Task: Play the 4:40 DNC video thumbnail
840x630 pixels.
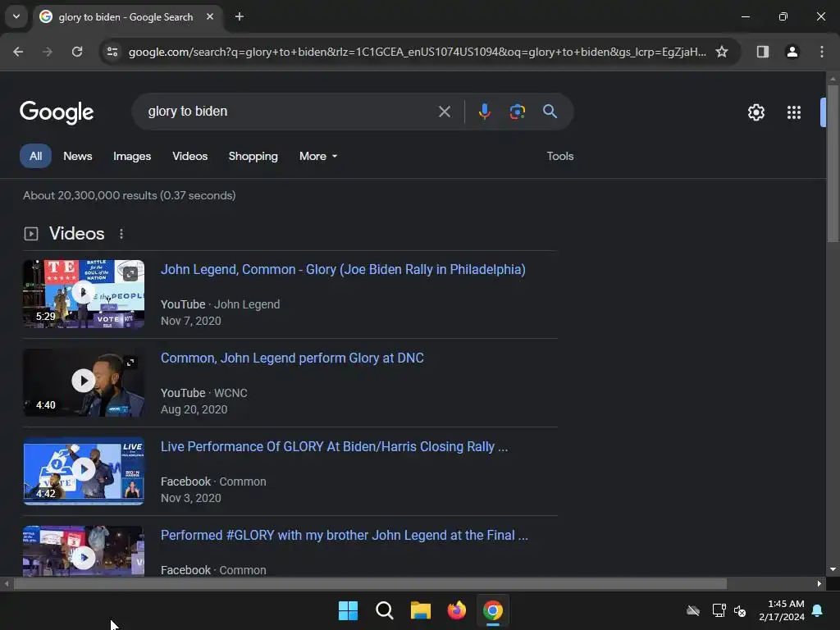Action: [84, 382]
